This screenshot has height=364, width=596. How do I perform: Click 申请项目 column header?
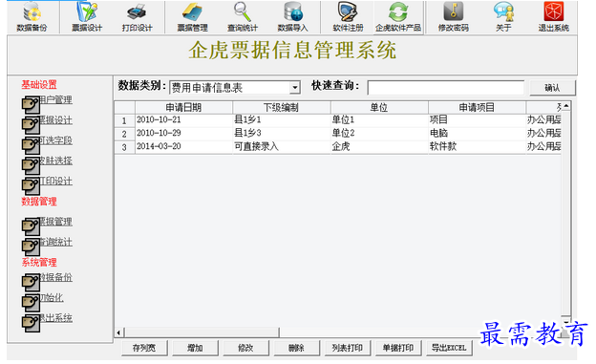477,108
